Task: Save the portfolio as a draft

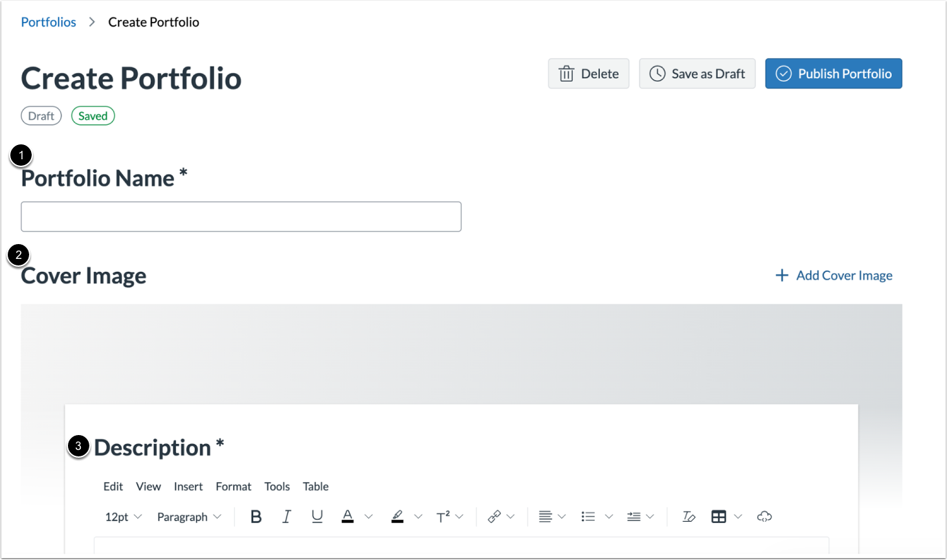Action: [697, 73]
